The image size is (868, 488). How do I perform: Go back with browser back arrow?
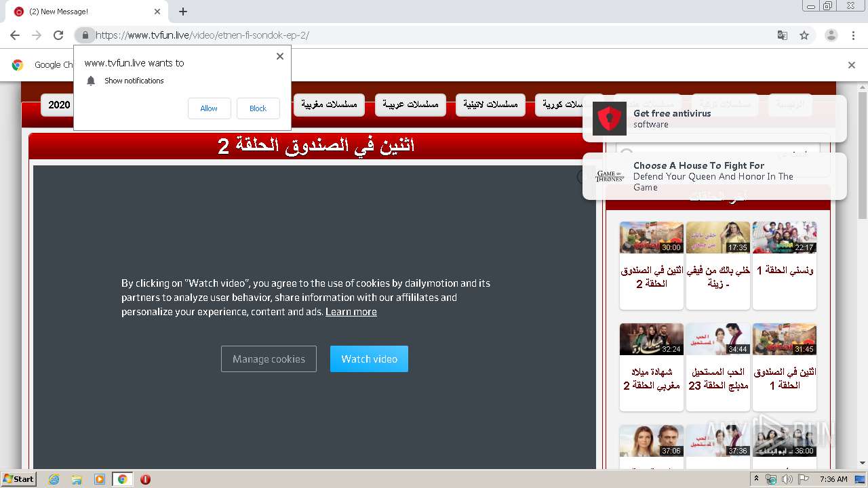click(x=15, y=35)
